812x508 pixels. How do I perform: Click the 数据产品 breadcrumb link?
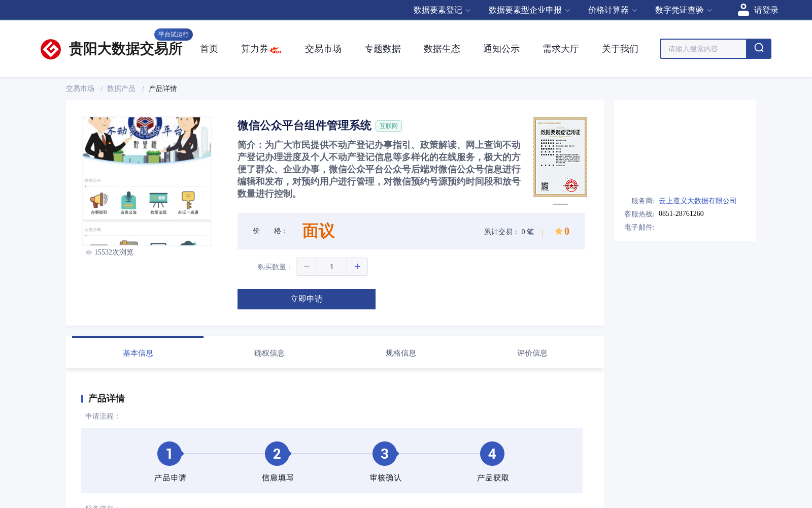tap(121, 89)
